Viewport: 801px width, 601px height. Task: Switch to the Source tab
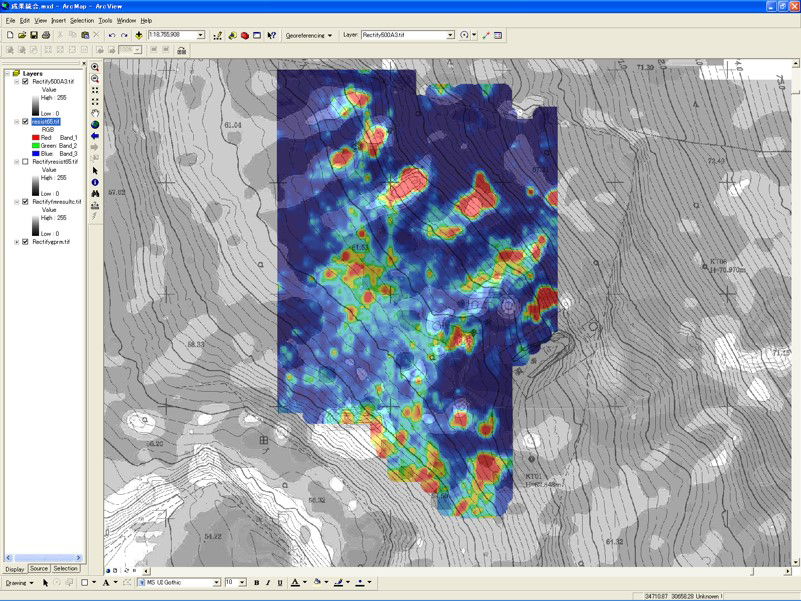(39, 569)
